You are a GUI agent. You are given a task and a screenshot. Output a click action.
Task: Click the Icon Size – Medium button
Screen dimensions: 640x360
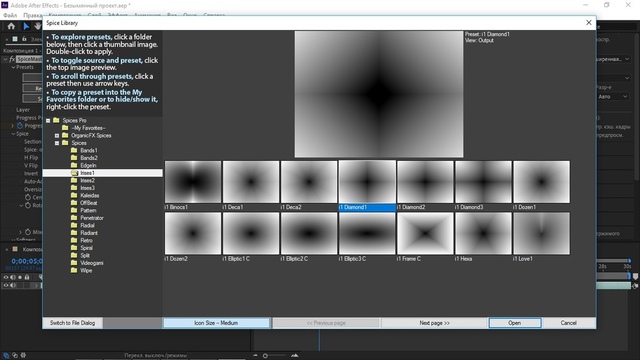(216, 323)
